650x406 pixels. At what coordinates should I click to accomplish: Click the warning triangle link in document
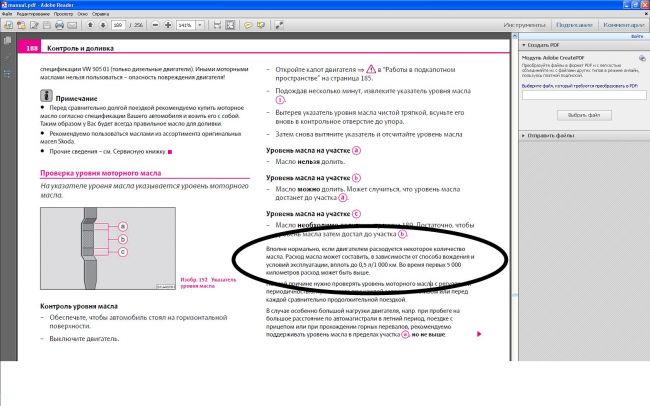[x=371, y=69]
